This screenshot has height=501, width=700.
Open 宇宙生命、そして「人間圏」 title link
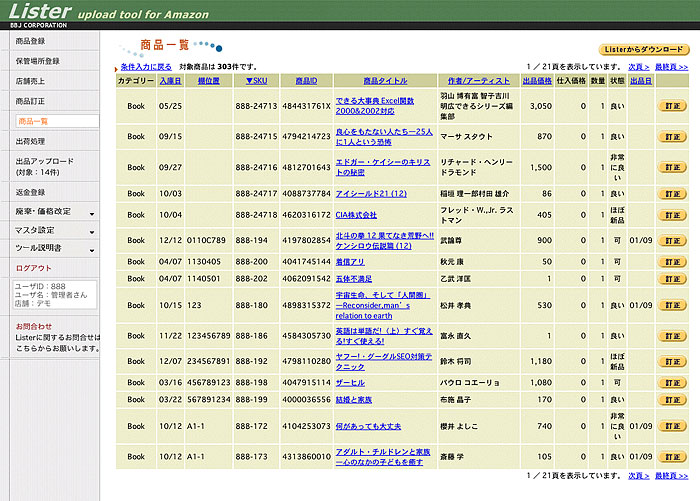(383, 305)
